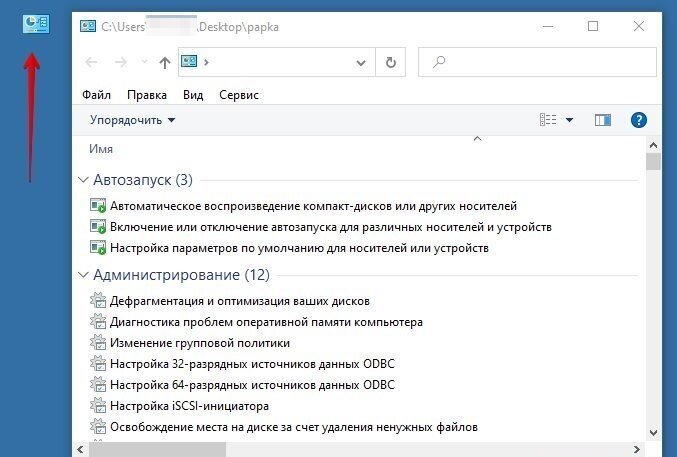Click horizontal scrollbar left arrow
This screenshot has width=677, height=457.
pyautogui.click(x=80, y=449)
